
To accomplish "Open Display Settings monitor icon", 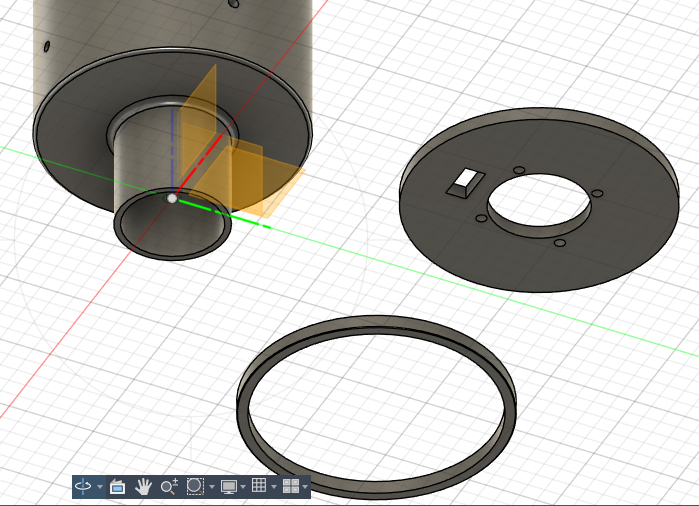I will click(229, 486).
